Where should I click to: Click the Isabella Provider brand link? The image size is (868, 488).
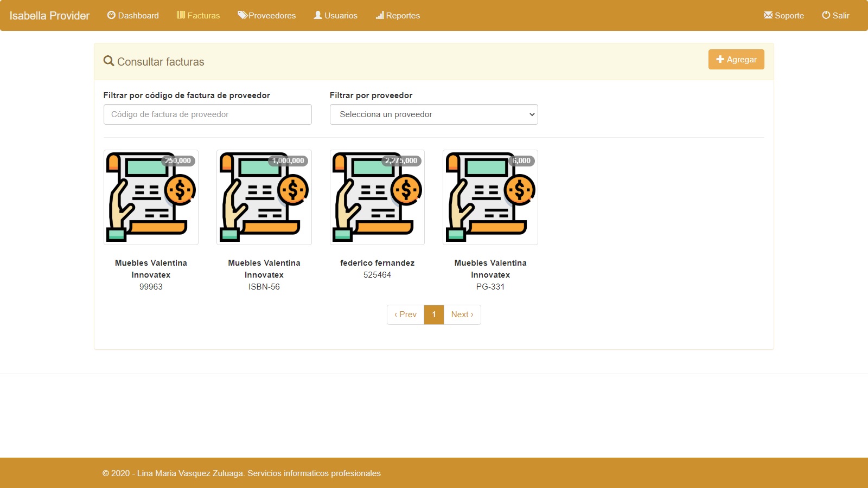pos(49,16)
